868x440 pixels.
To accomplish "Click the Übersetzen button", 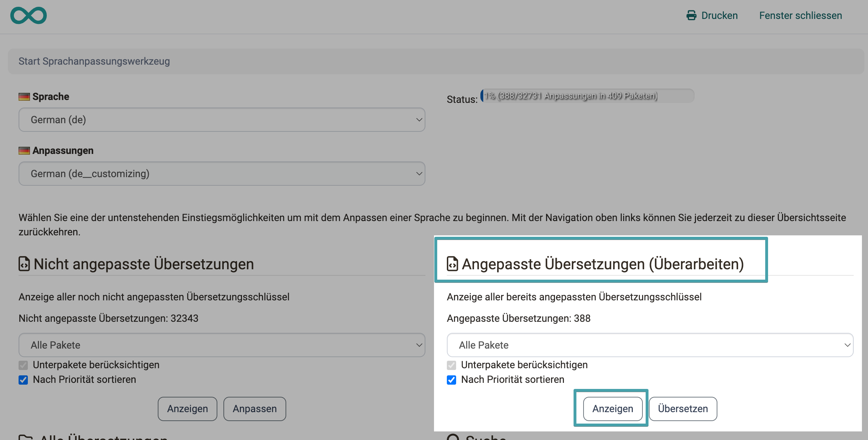I will (x=683, y=409).
